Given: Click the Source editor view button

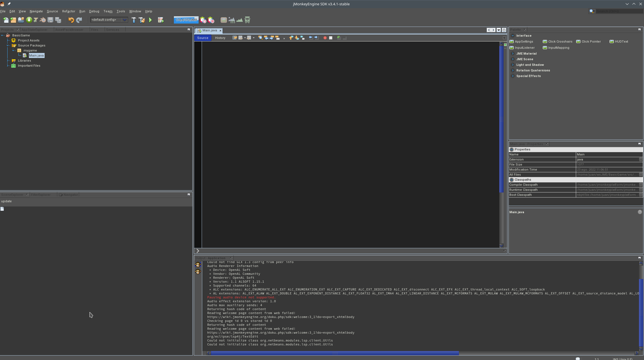Looking at the screenshot, I should coord(203,38).
